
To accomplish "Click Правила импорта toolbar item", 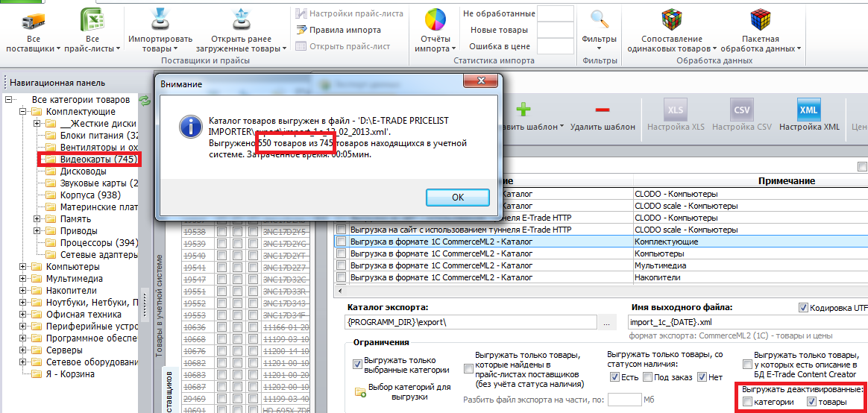I will (x=339, y=30).
